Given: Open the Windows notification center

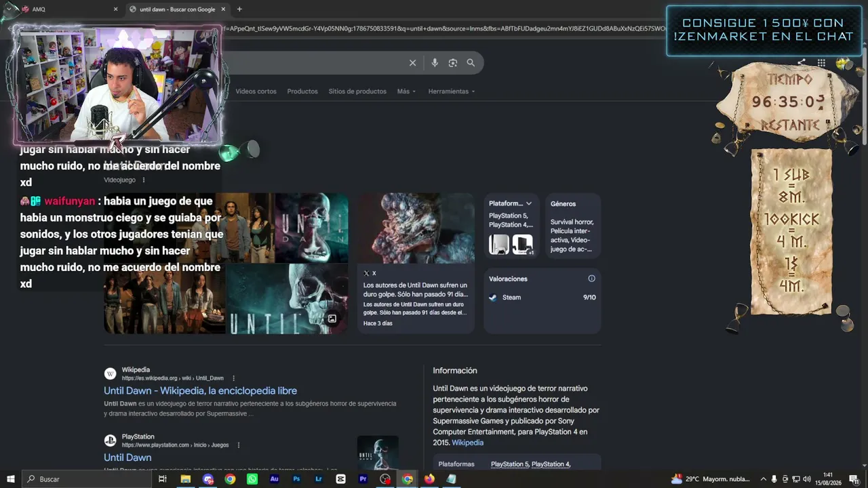Looking at the screenshot, I should tap(854, 479).
